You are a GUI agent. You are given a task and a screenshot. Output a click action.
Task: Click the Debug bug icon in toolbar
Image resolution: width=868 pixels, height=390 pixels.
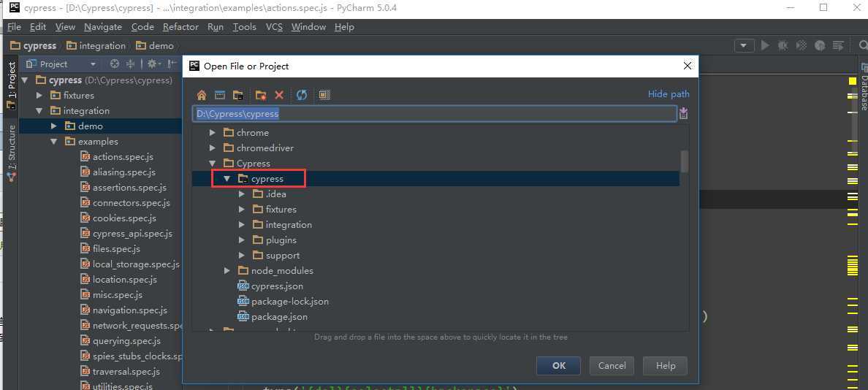tap(783, 45)
